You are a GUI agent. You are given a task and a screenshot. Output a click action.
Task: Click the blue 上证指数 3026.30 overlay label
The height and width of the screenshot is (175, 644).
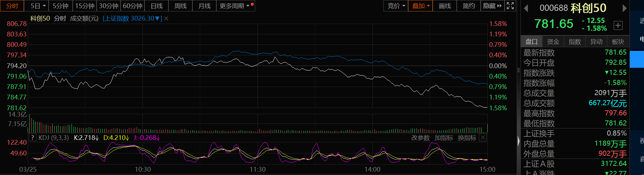(x=132, y=19)
